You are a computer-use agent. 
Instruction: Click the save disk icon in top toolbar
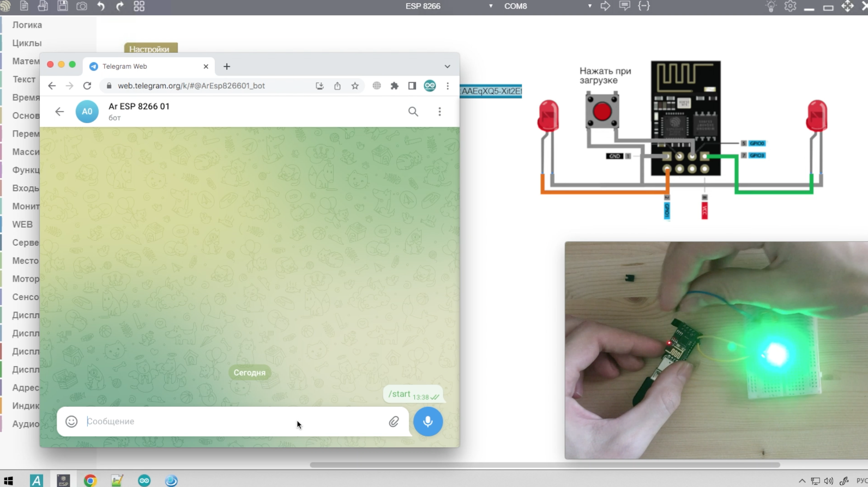(63, 6)
